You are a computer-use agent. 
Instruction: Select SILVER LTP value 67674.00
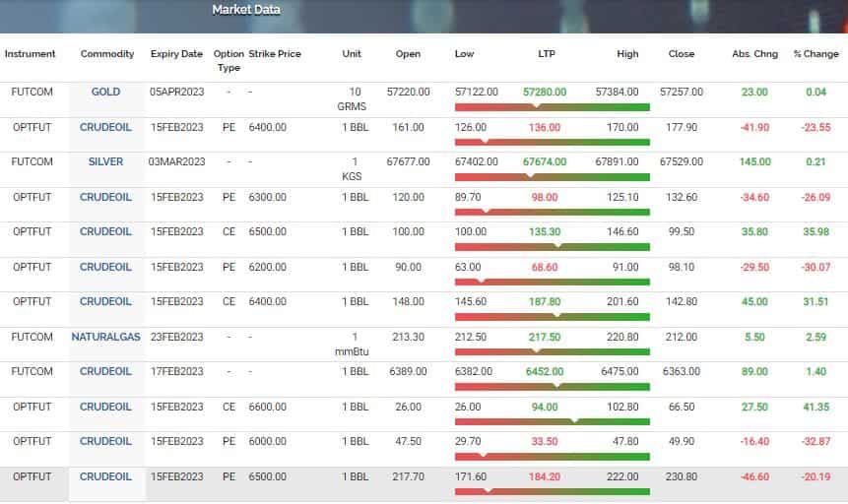(x=545, y=161)
